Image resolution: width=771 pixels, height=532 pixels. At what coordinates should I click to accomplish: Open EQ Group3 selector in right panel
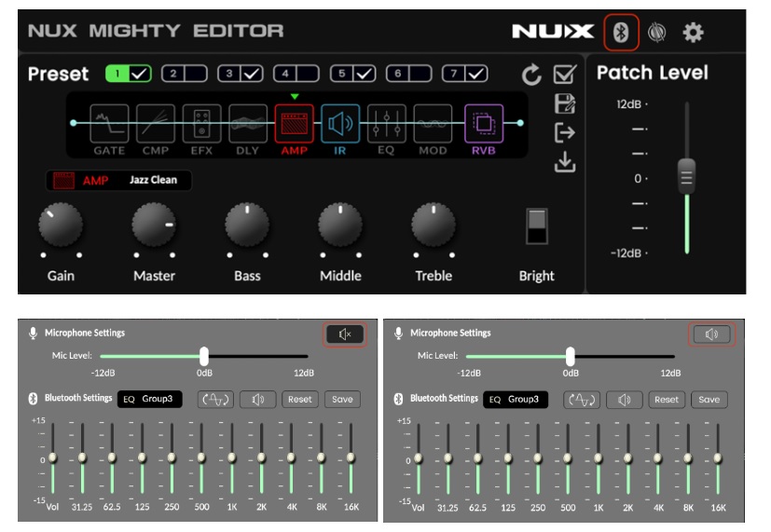(516, 400)
